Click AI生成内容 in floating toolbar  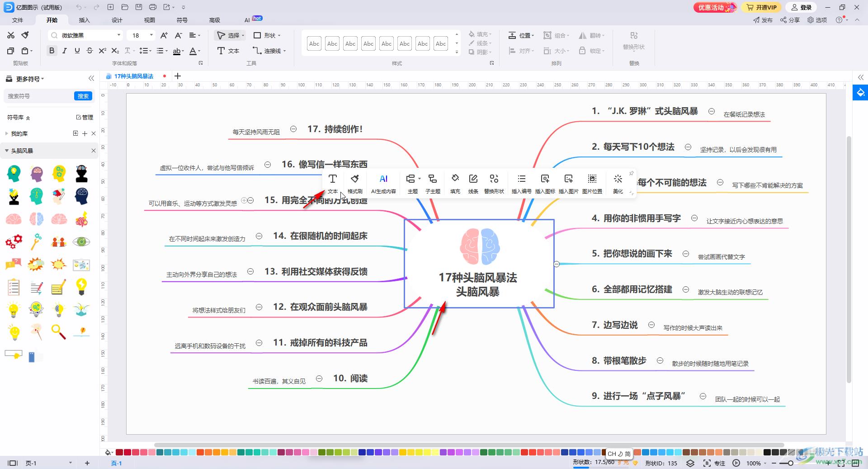[x=383, y=184]
